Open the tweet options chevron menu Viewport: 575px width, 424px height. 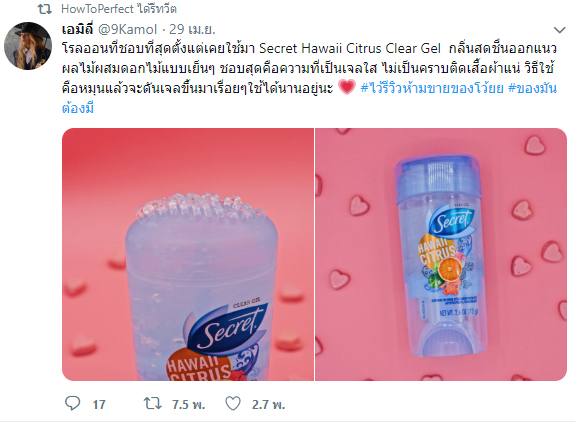point(560,30)
